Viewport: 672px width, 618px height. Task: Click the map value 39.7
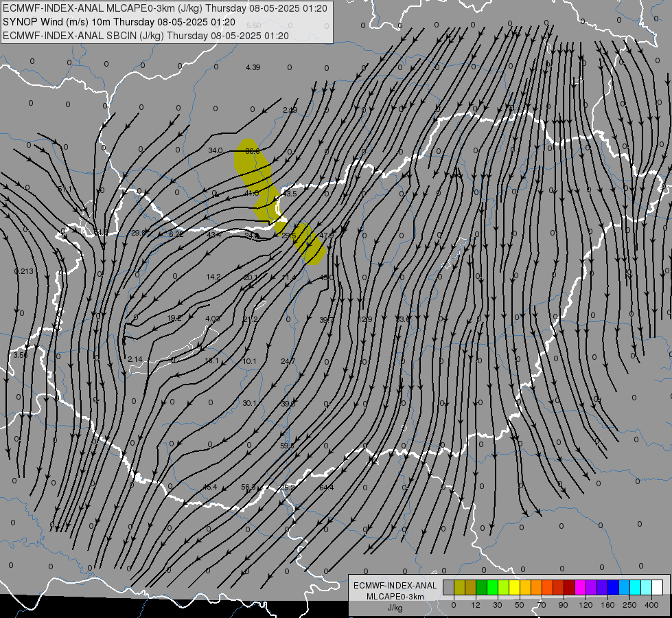pos(327,320)
